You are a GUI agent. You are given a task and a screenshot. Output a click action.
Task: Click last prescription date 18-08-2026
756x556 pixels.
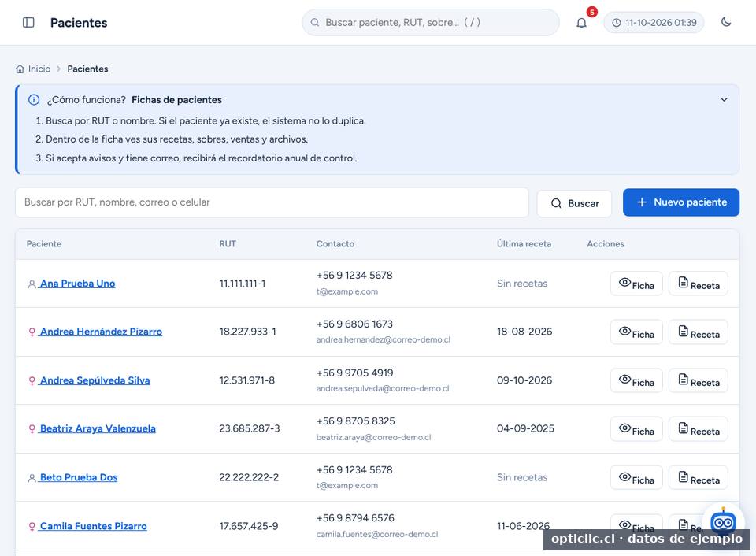[524, 332]
